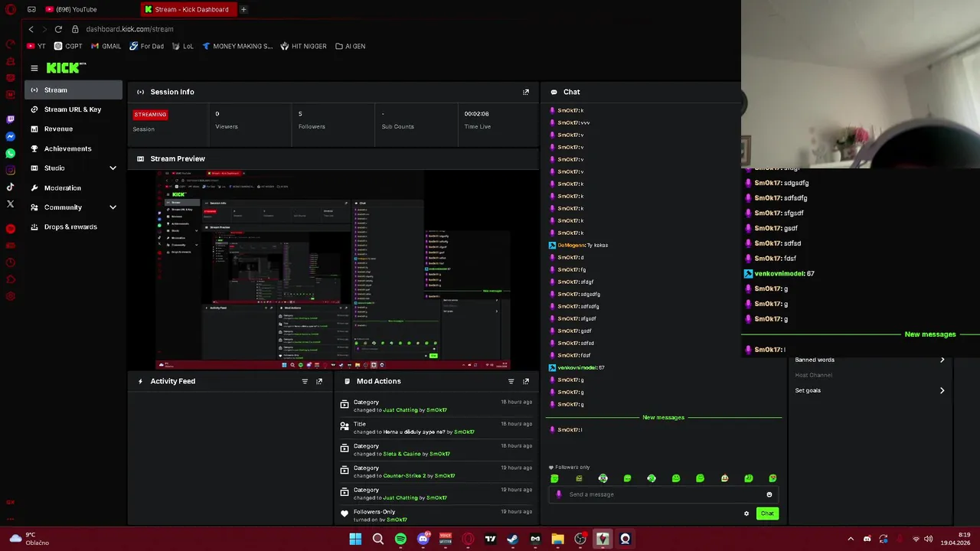The width and height of the screenshot is (980, 551).
Task: Open the emoji picker in chat input
Action: click(x=769, y=494)
